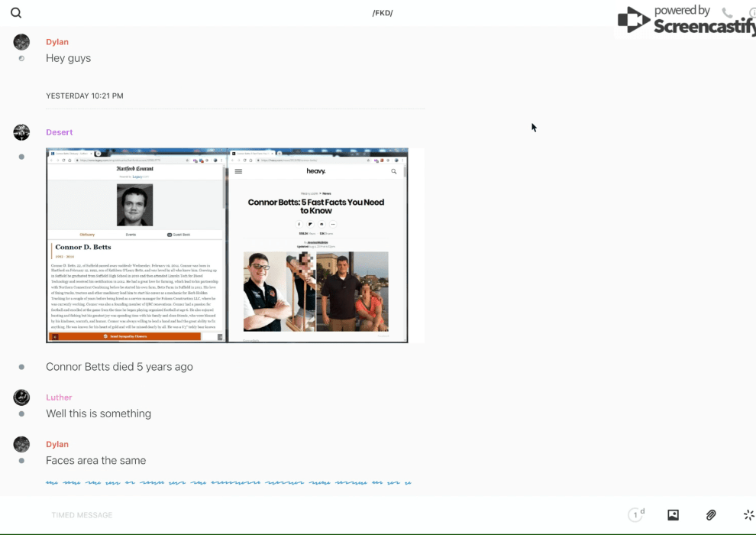Click Desert's profile avatar
Screen dimensions: 756x535
coord(21,132)
